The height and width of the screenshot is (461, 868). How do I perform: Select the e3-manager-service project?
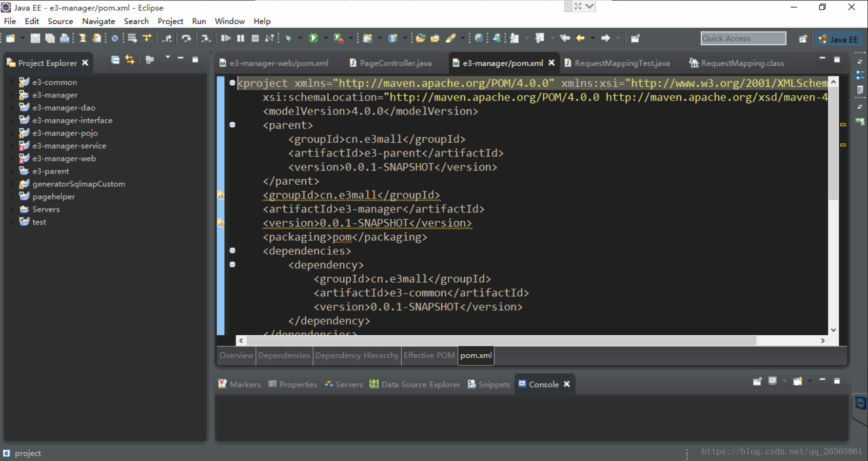pyautogui.click(x=69, y=146)
